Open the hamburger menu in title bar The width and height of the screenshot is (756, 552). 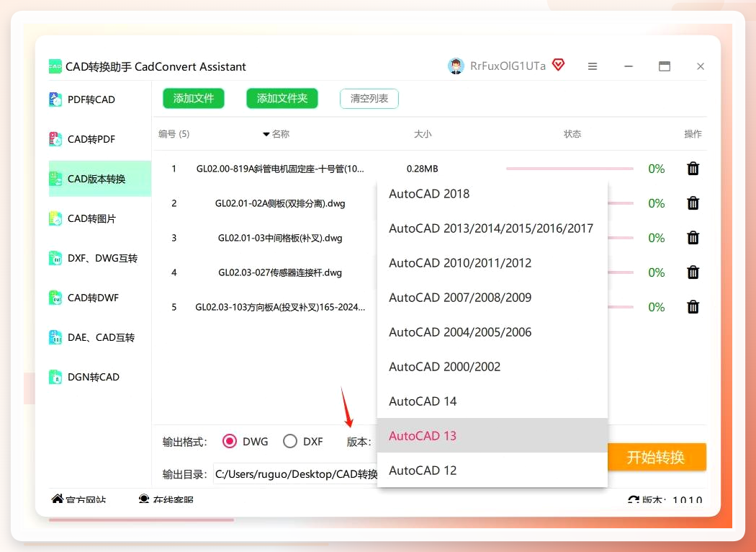point(593,66)
